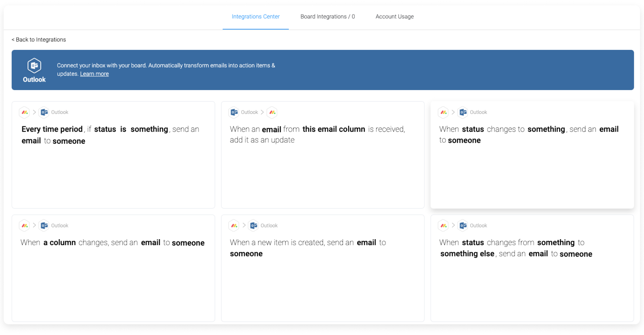Click the monday.com icon on the "status changes to something" recipe
The width and height of the screenshot is (644, 335).
[443, 112]
